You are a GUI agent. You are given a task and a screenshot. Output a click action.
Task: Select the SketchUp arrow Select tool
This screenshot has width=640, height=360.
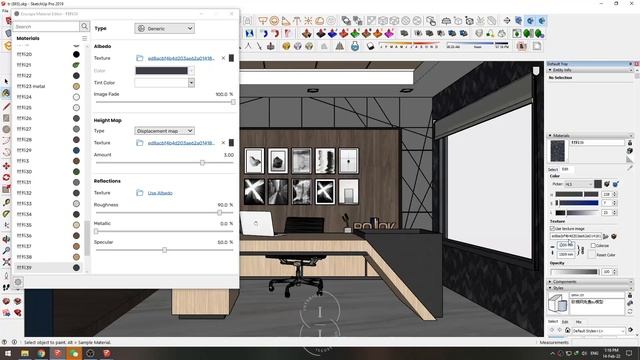[x=6, y=82]
